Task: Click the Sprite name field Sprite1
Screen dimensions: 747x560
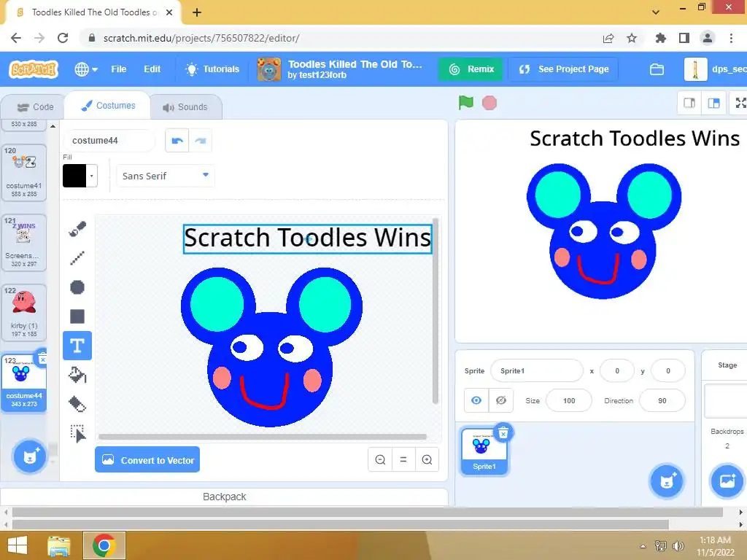Action: pos(536,370)
